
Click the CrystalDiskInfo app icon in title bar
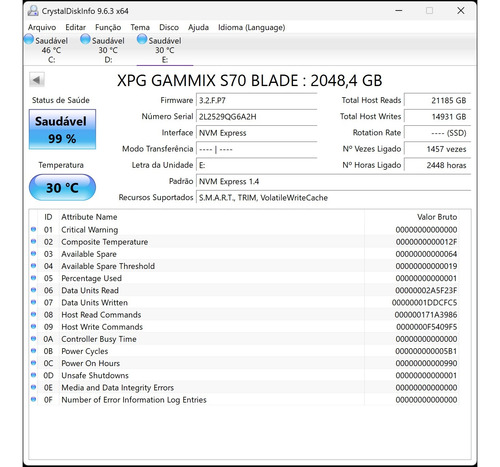33,11
